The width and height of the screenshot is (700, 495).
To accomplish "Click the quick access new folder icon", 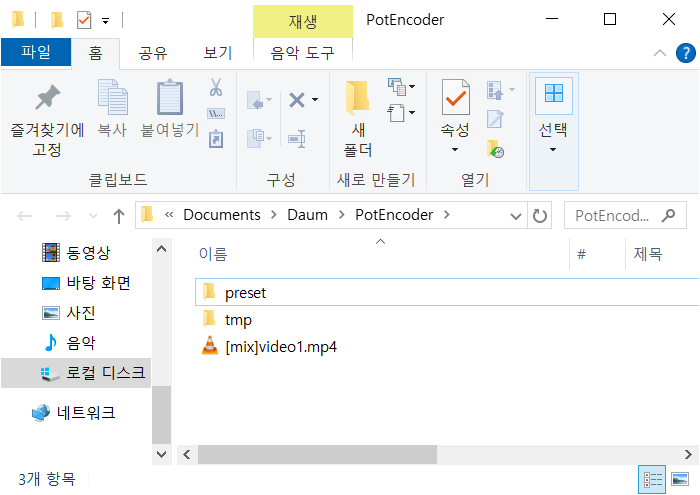I will click(x=57, y=20).
